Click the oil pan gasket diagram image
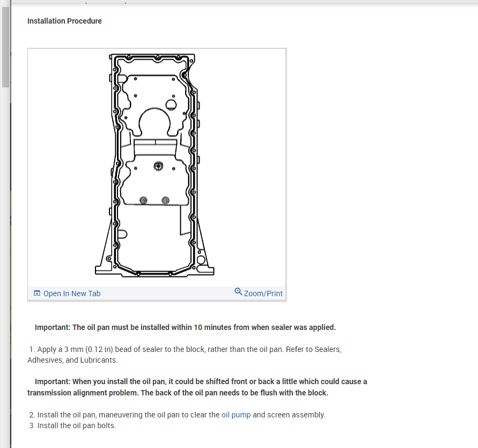 click(x=155, y=166)
